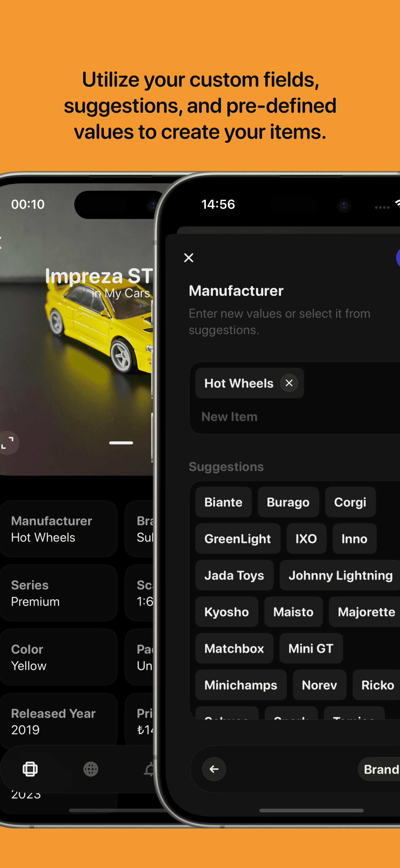
Task: Choose the Ricko suggestion
Action: 377,685
